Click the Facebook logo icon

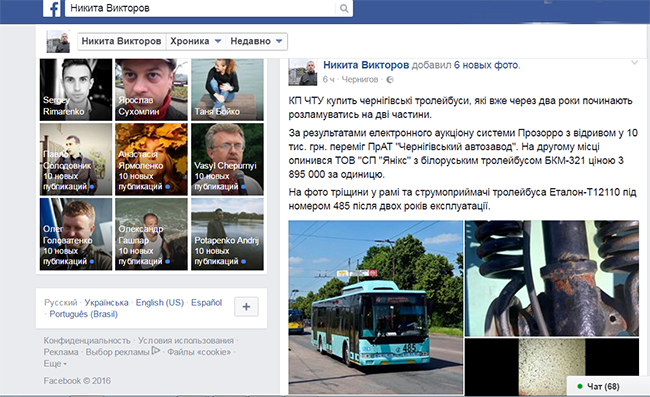click(52, 8)
